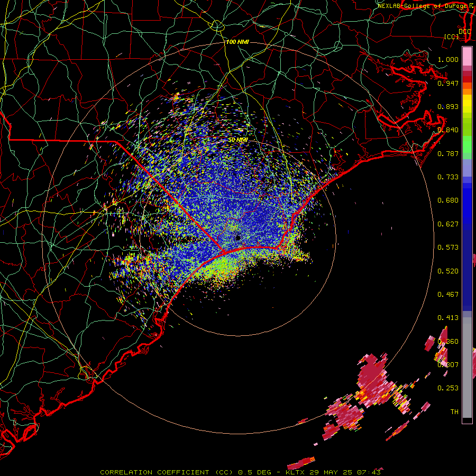Click the 0.5 DEG elevation text
The image size is (476, 476).
(255, 472)
